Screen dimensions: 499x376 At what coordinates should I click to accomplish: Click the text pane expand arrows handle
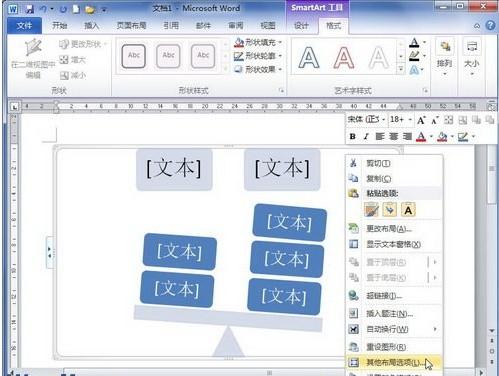49,252
